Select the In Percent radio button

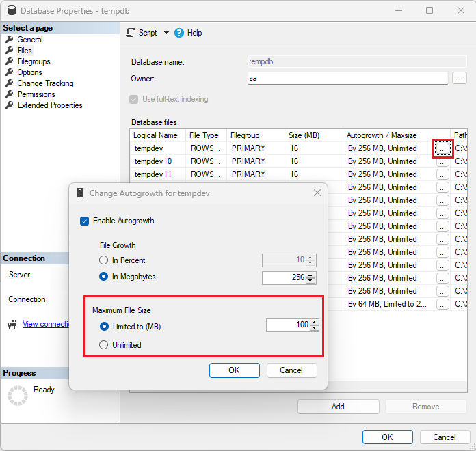[x=103, y=260]
